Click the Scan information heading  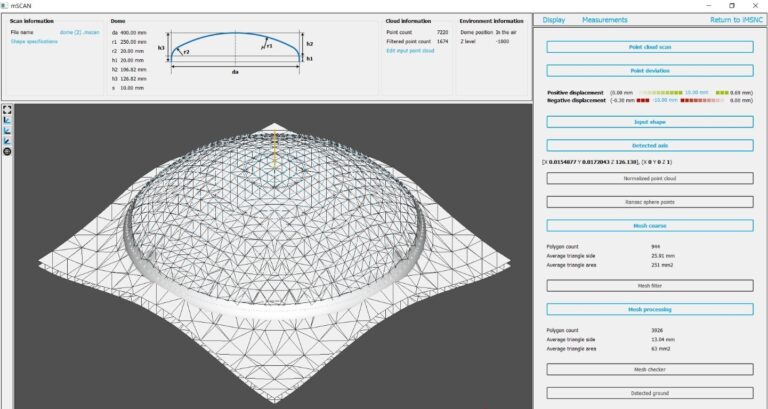click(x=32, y=21)
